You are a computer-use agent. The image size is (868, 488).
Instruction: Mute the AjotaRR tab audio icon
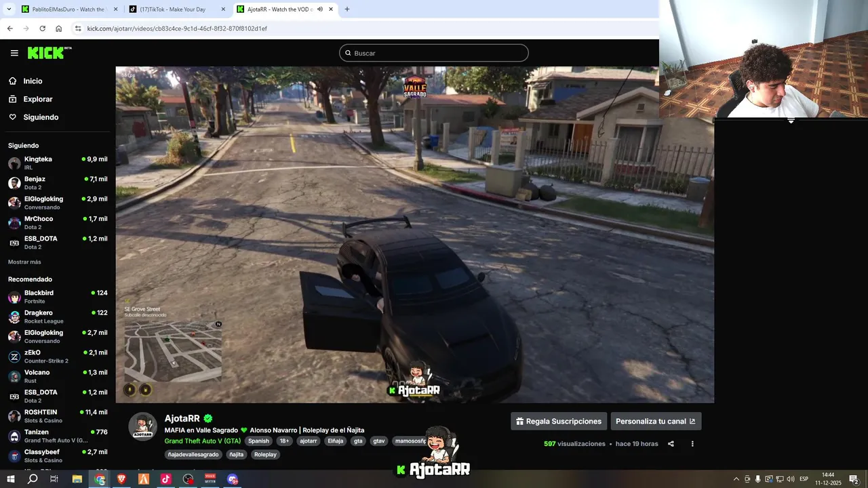(x=320, y=9)
